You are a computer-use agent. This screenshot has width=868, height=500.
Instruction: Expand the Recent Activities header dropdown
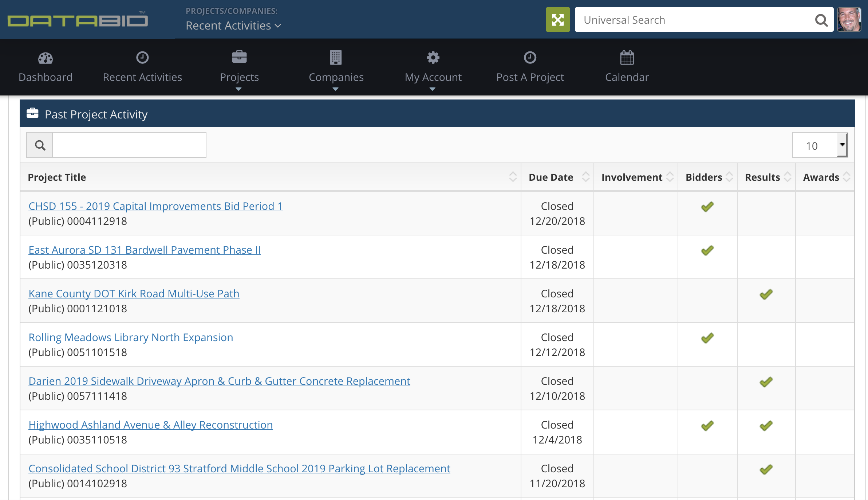coord(233,26)
